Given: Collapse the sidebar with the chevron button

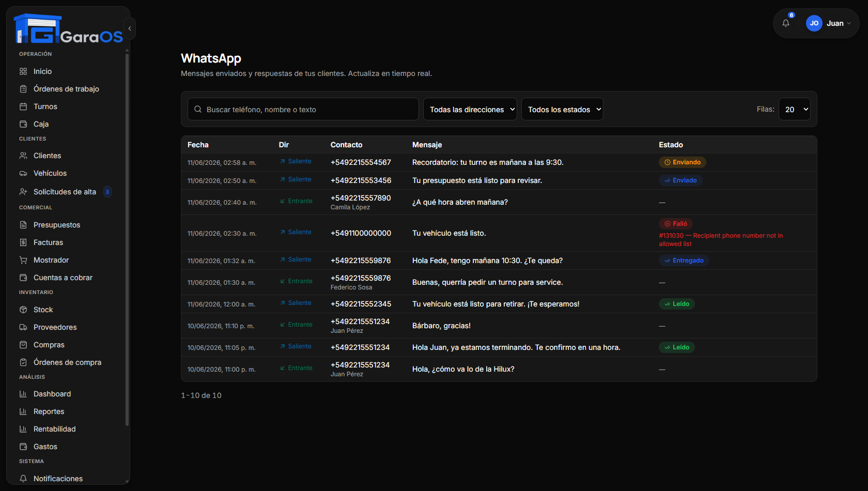Looking at the screenshot, I should click(130, 28).
